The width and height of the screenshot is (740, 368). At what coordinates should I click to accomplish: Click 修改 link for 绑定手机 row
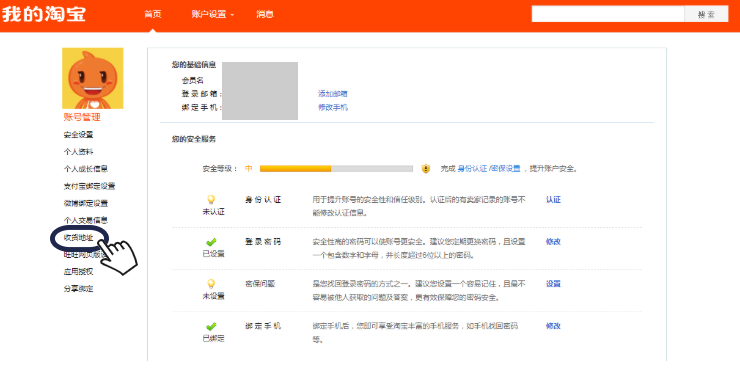[553, 326]
